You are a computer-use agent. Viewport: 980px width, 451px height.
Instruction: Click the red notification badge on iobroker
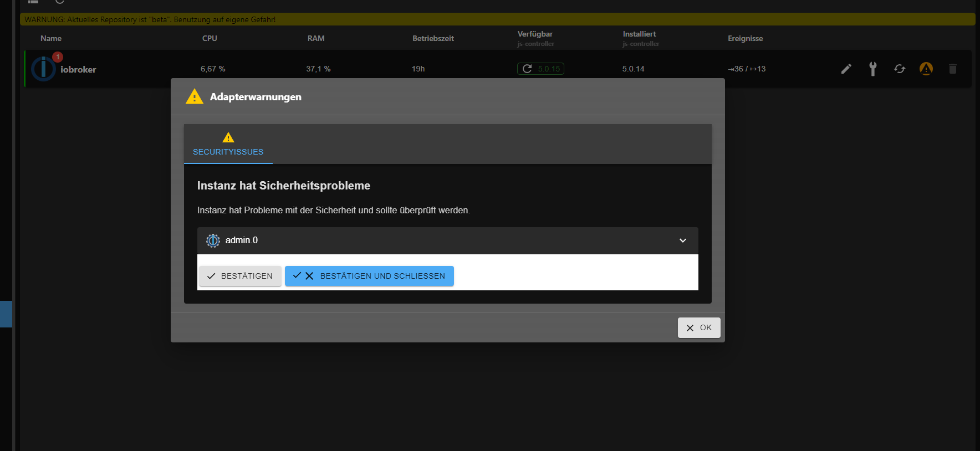[58, 57]
